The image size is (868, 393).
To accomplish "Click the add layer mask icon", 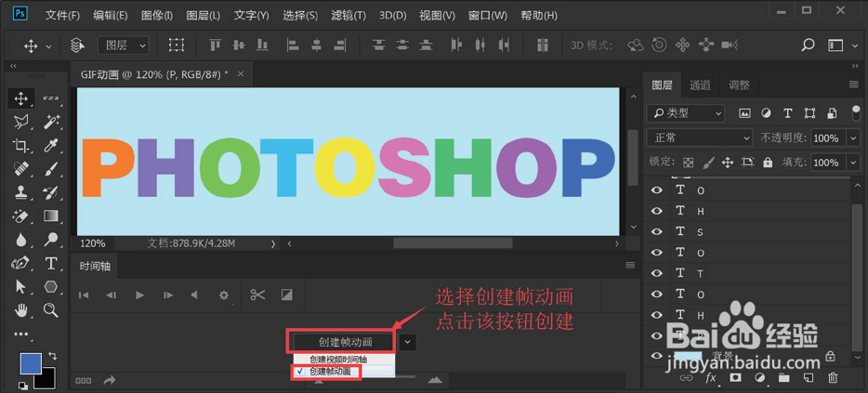I will click(735, 378).
